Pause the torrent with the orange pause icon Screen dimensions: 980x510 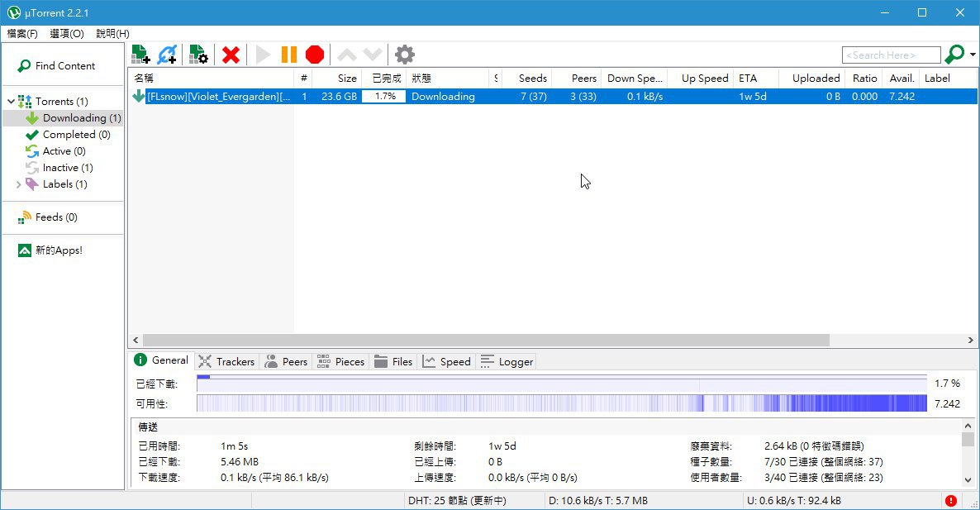288,55
